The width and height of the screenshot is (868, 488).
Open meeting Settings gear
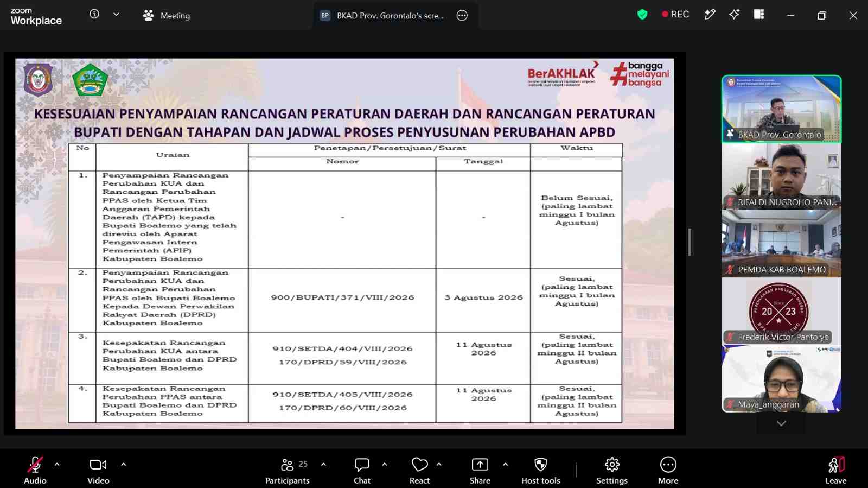(612, 470)
